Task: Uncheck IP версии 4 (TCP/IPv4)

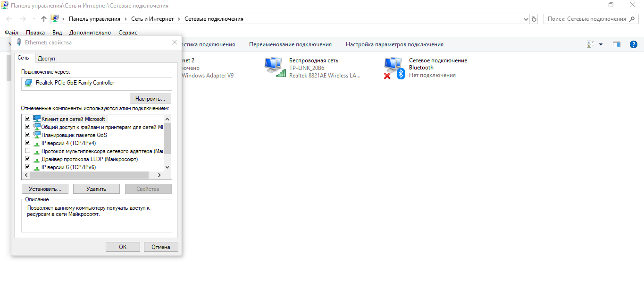Action: pos(27,143)
